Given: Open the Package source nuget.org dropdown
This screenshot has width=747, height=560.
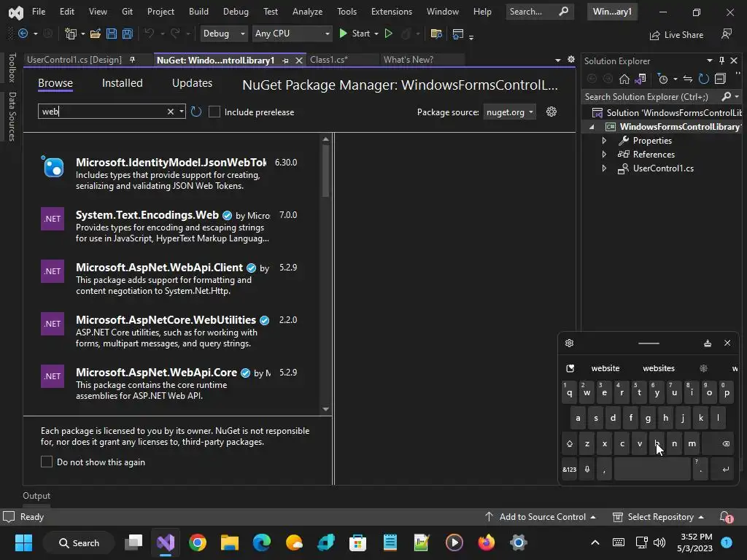Looking at the screenshot, I should click(x=510, y=112).
